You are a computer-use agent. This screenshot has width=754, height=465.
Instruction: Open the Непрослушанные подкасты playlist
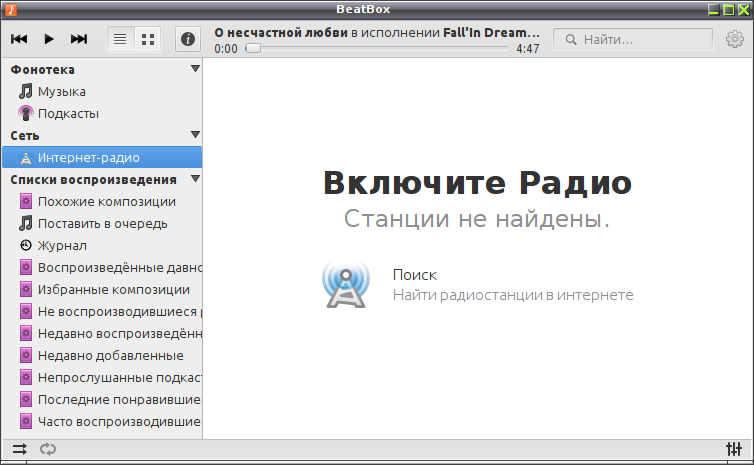[102, 377]
